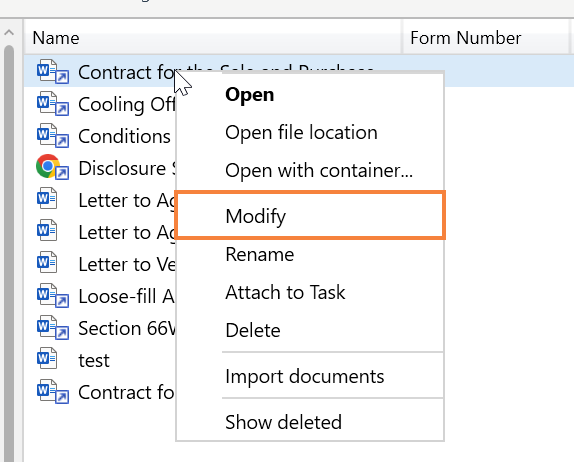Click Word icon of selected Contract document
Image resolution: width=574 pixels, height=462 pixels.
[x=53, y=72]
